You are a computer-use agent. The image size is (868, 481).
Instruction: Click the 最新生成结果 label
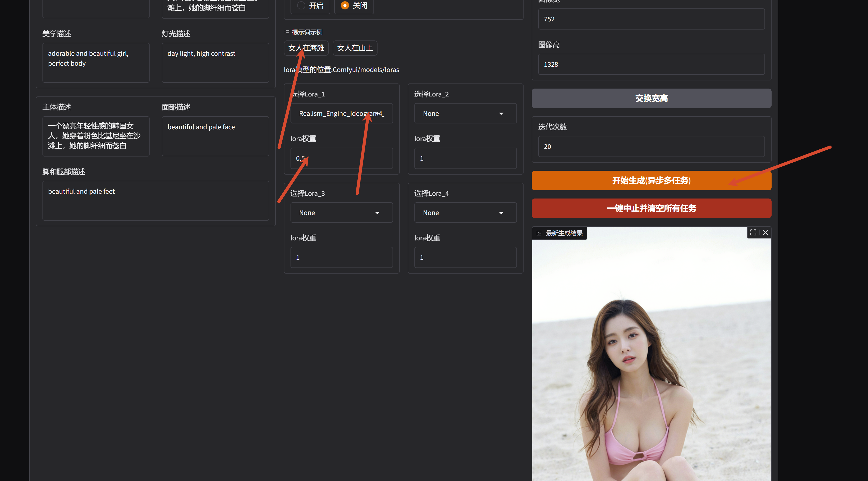click(564, 233)
